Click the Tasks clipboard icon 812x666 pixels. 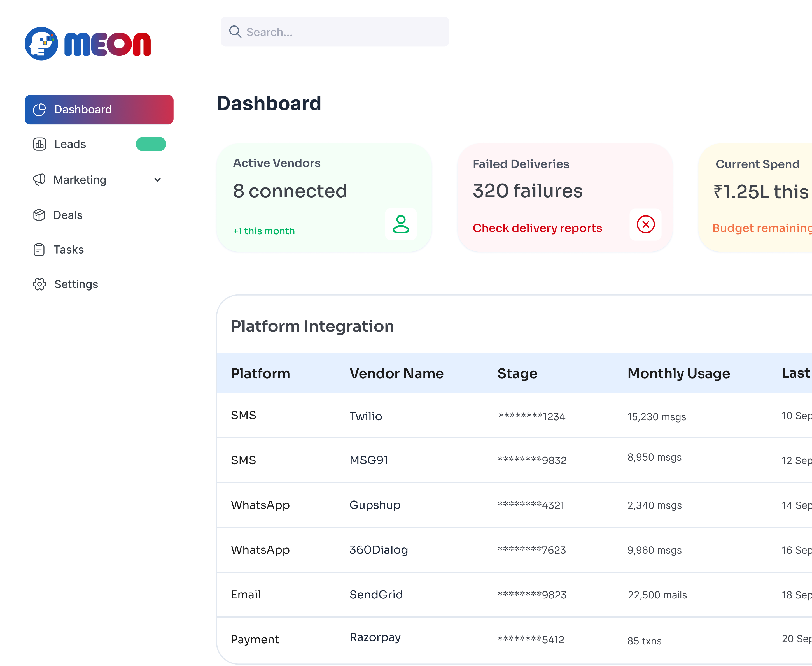(39, 250)
